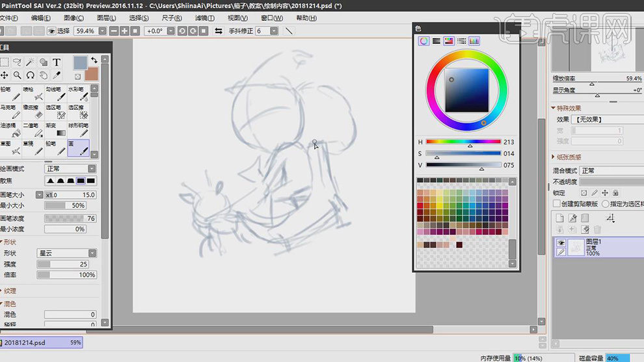The width and height of the screenshot is (644, 362).
Task: Click the zoom in plus button
Action: [124, 31]
